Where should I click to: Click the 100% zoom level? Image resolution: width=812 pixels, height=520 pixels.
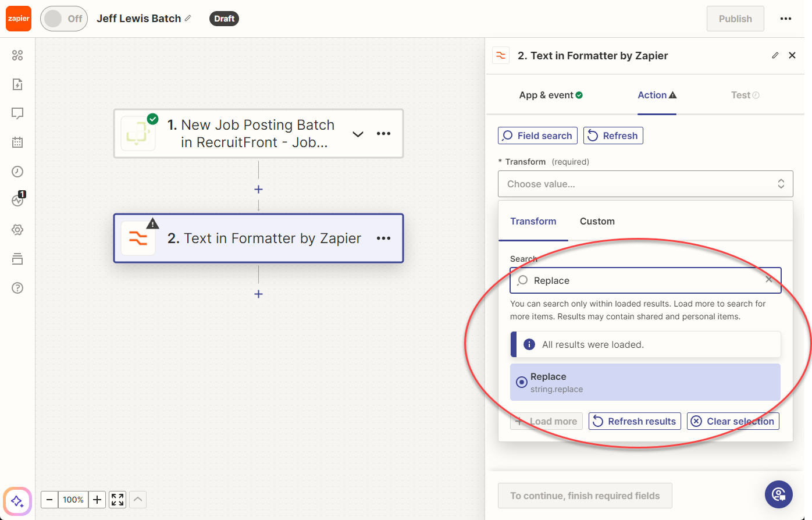(x=73, y=500)
